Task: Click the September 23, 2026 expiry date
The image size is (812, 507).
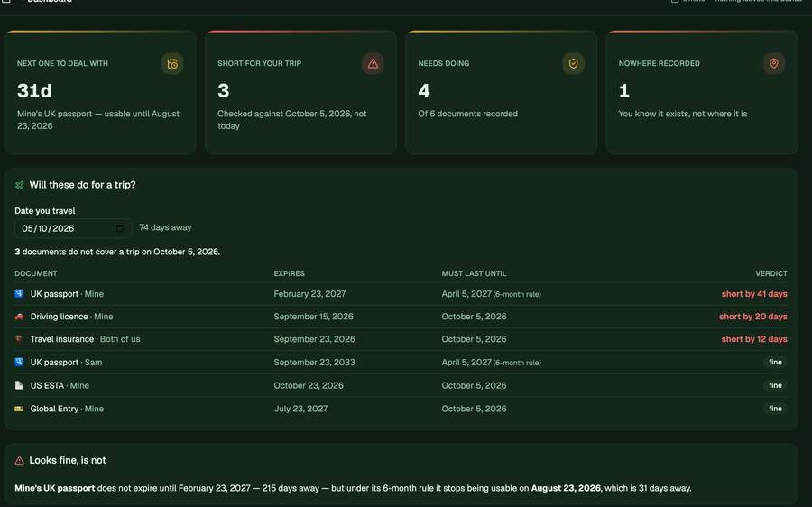Action: [314, 339]
